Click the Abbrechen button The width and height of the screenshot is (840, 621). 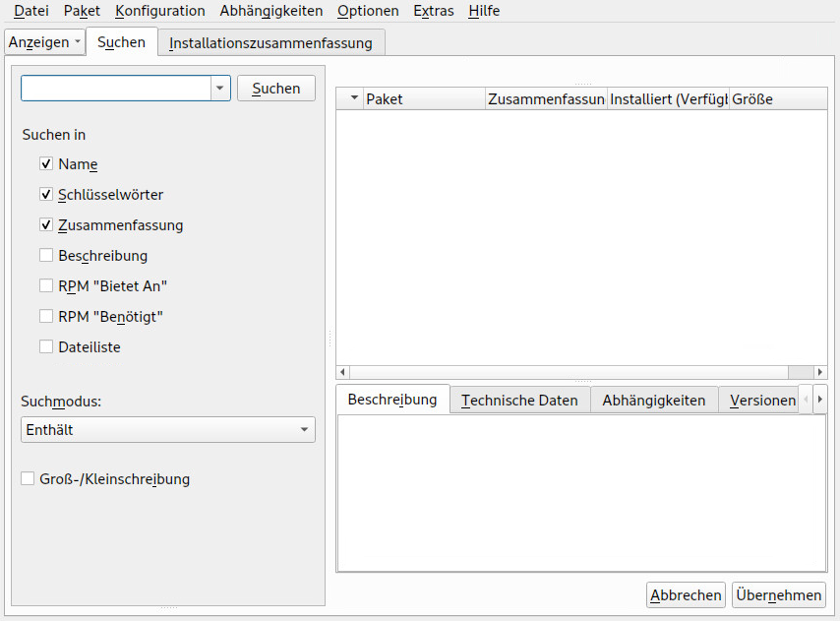tap(686, 595)
